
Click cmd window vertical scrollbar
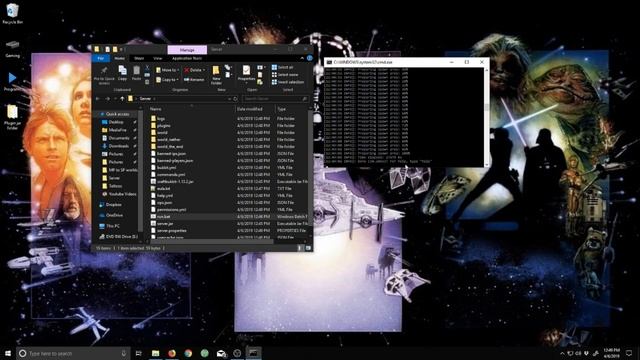click(x=486, y=117)
